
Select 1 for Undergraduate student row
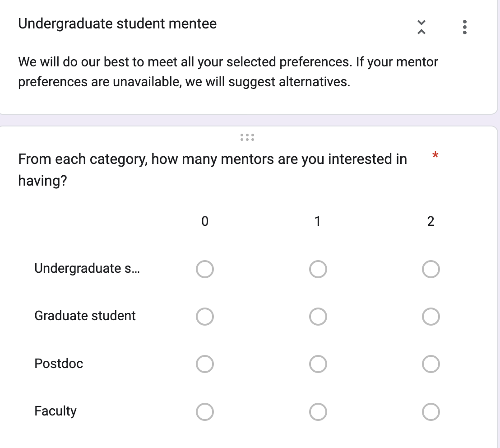pos(318,269)
